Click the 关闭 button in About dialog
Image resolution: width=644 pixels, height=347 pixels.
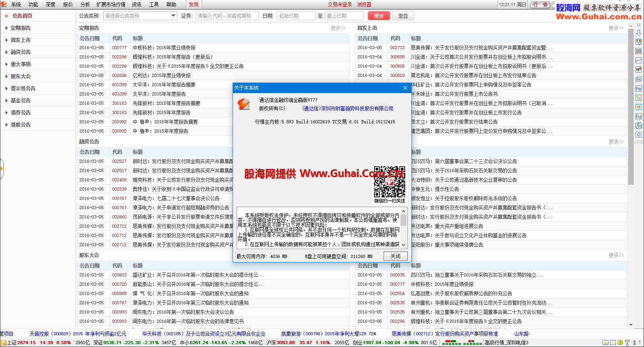click(x=395, y=256)
